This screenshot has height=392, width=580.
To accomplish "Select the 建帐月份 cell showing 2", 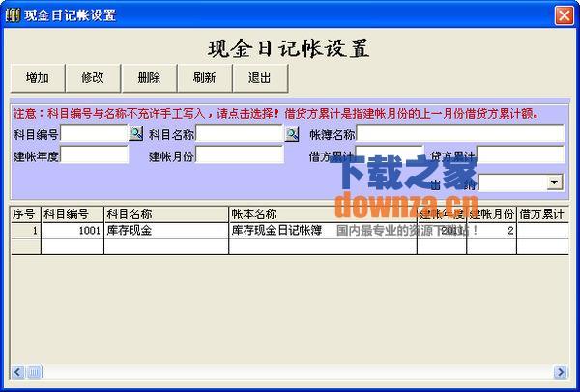I will coord(492,231).
